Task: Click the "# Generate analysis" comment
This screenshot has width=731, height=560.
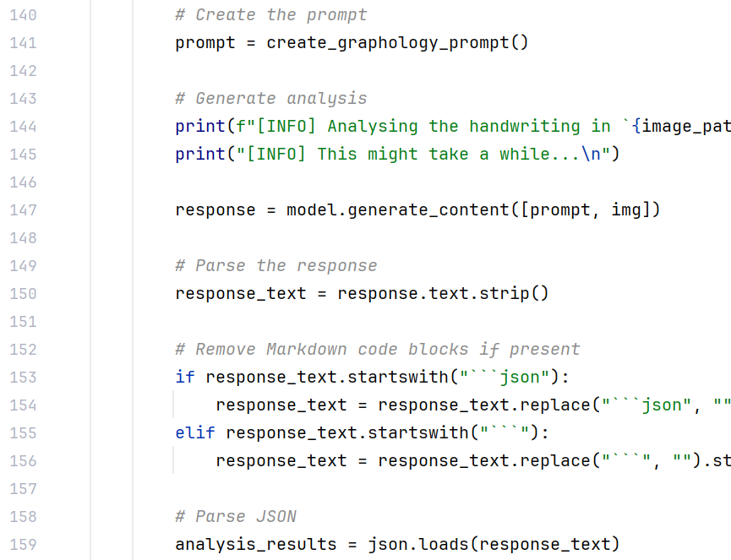Action: (x=271, y=99)
